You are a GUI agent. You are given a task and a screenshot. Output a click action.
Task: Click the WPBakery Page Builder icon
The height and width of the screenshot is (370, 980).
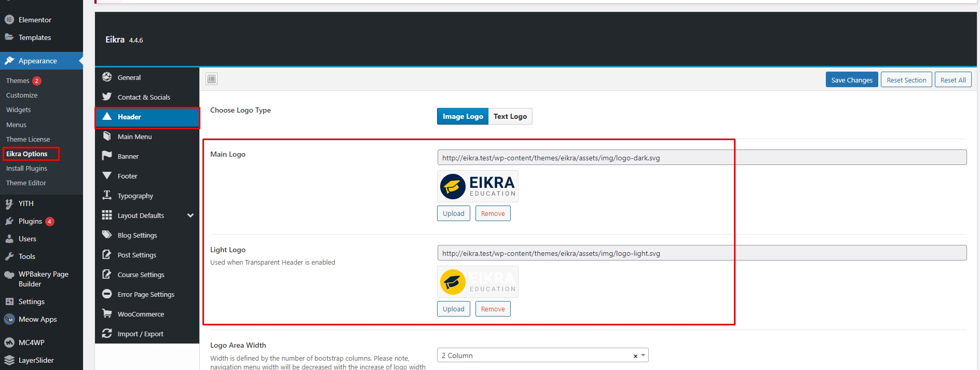tap(9, 275)
